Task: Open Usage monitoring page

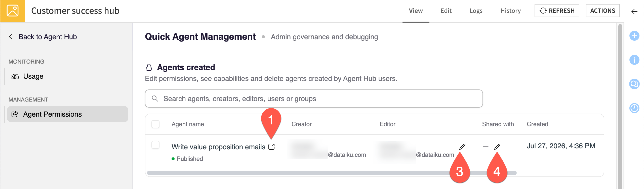Action: [x=33, y=76]
